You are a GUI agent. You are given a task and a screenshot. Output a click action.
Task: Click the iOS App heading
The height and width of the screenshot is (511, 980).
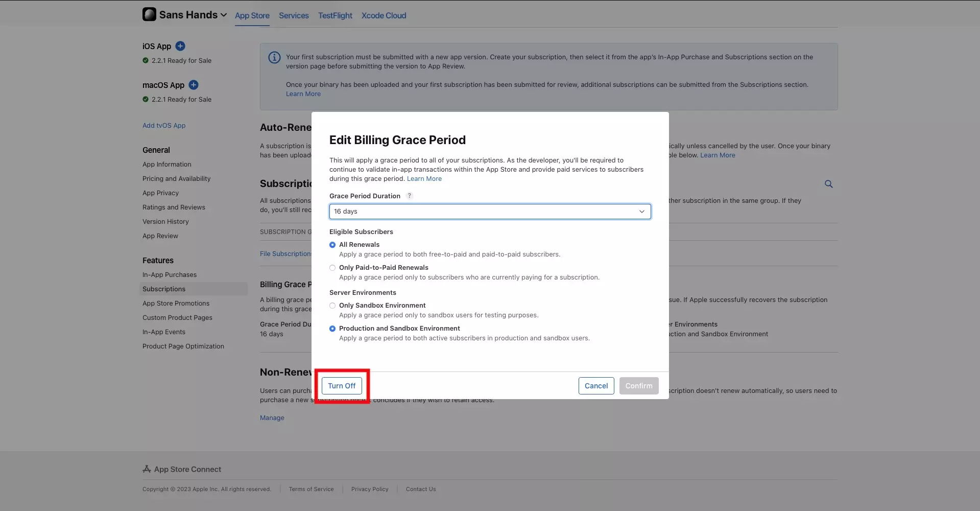click(157, 46)
